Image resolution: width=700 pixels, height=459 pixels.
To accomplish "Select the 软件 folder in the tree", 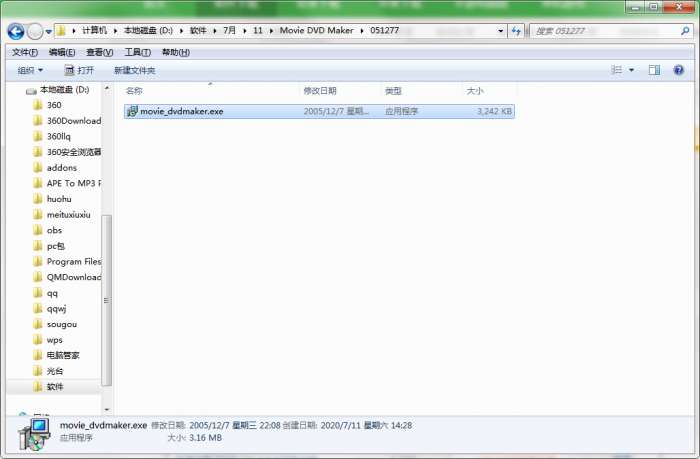I will click(x=48, y=387).
